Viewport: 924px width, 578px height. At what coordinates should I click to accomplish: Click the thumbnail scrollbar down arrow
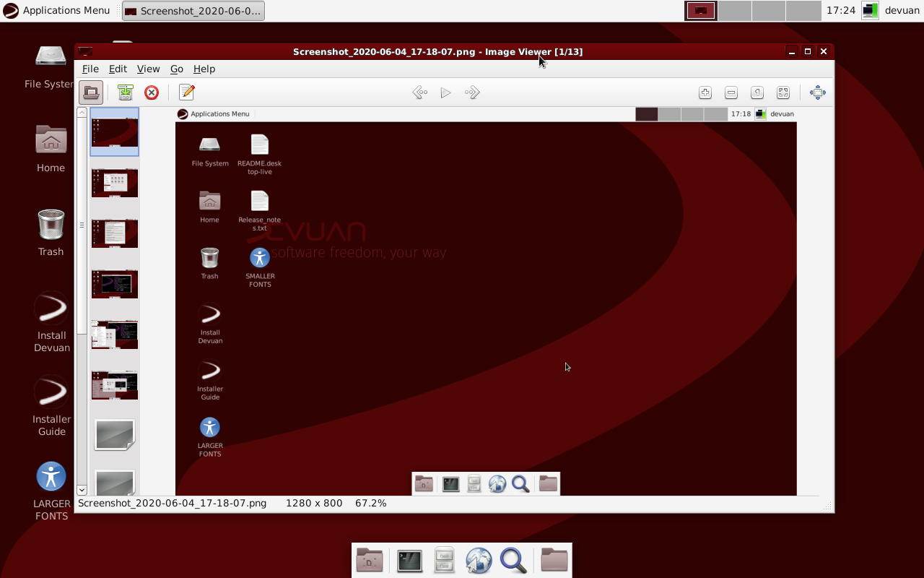(x=82, y=490)
